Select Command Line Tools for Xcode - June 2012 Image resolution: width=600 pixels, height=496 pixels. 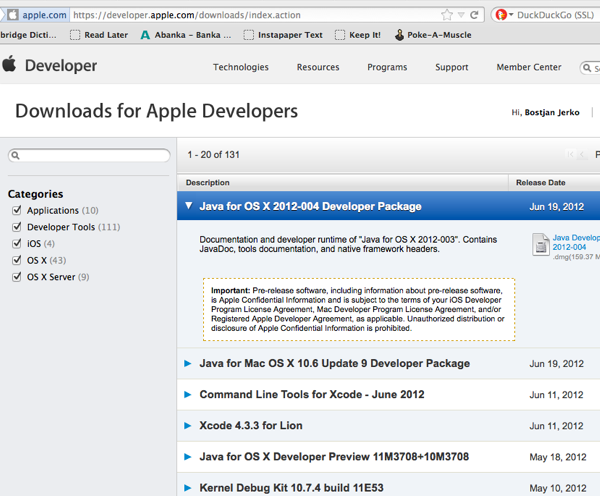click(x=312, y=394)
